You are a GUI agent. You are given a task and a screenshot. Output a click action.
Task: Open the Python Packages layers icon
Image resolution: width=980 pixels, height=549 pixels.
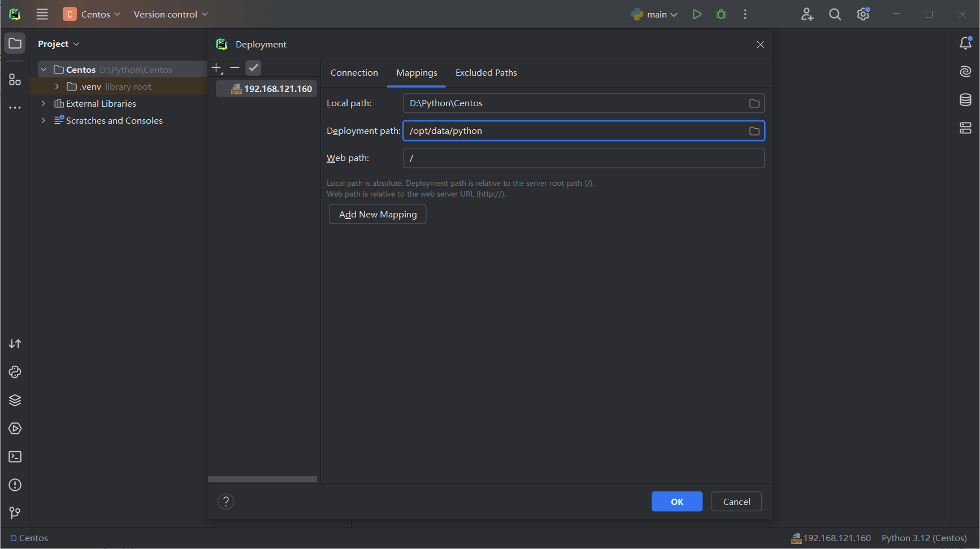(x=15, y=400)
